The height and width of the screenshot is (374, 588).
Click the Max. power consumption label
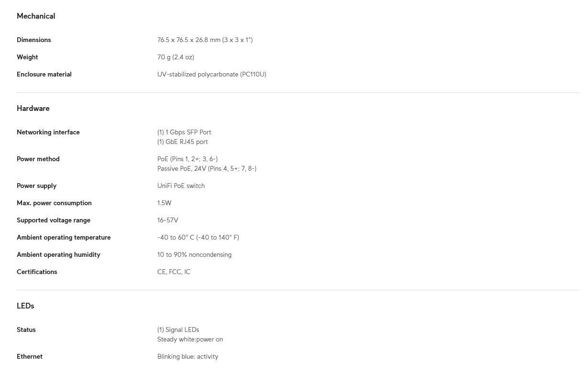pyautogui.click(x=54, y=203)
